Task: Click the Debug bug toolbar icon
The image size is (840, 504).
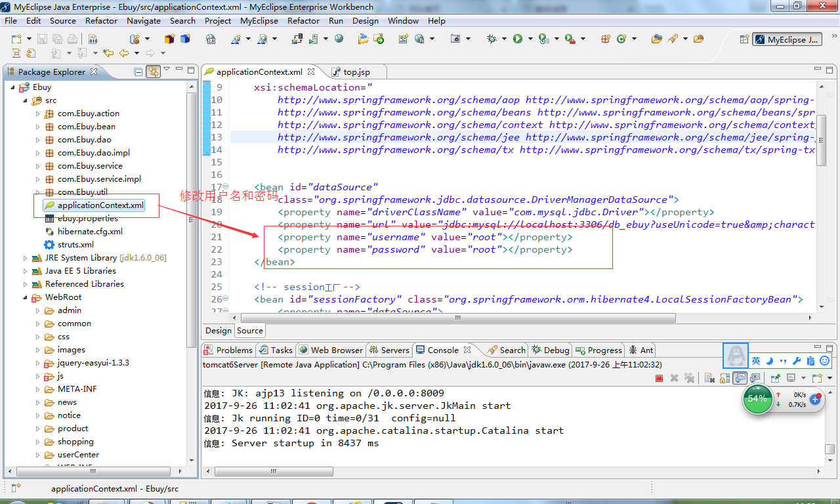Action: (492, 39)
